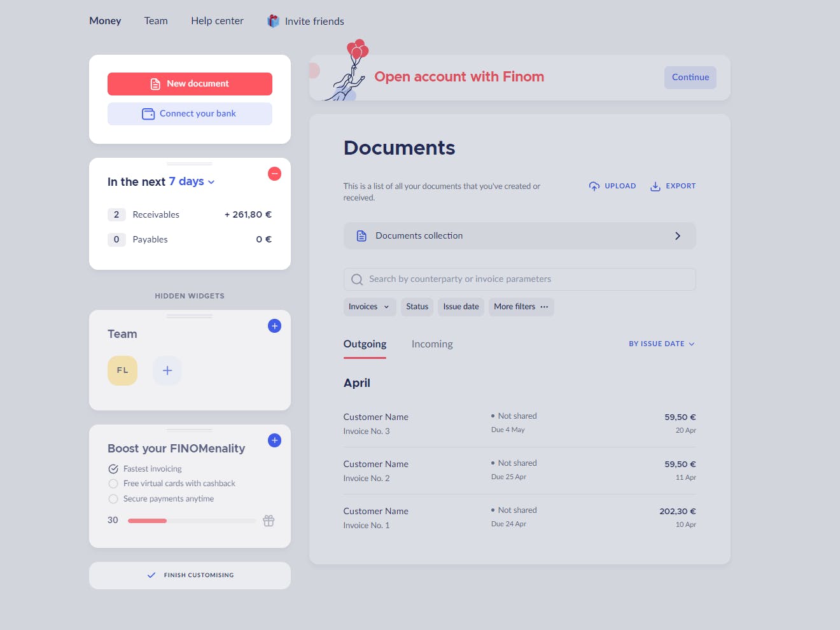The image size is (840, 630).
Task: Change sorting via By Issue Date dropdown
Action: 662,344
